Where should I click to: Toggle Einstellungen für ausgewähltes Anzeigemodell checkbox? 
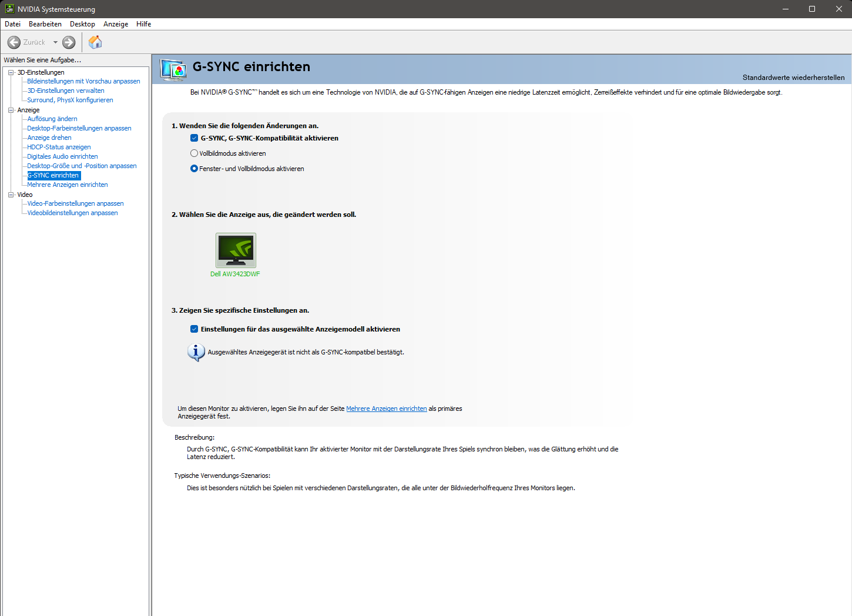coord(194,329)
